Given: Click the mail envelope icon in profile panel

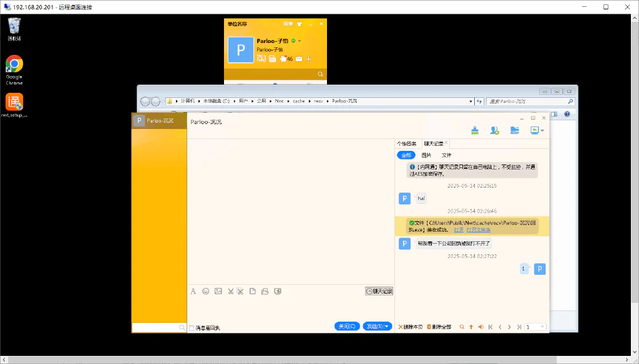Looking at the screenshot, I should [x=299, y=59].
